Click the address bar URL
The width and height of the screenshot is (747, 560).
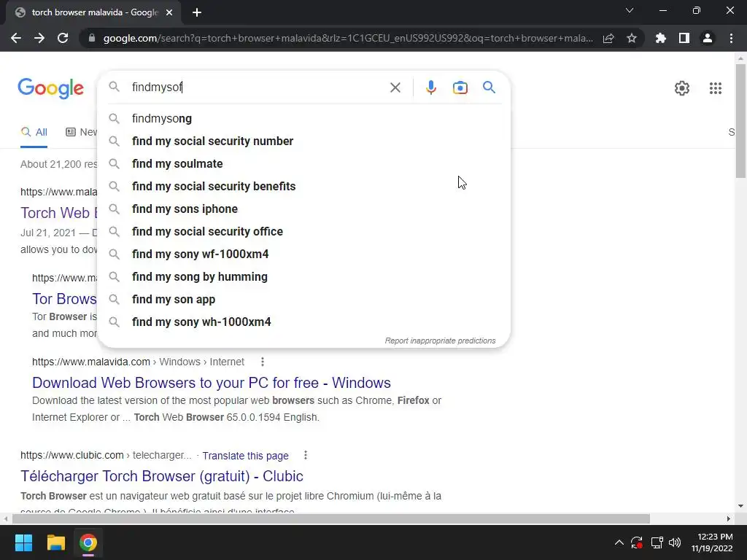pyautogui.click(x=348, y=38)
